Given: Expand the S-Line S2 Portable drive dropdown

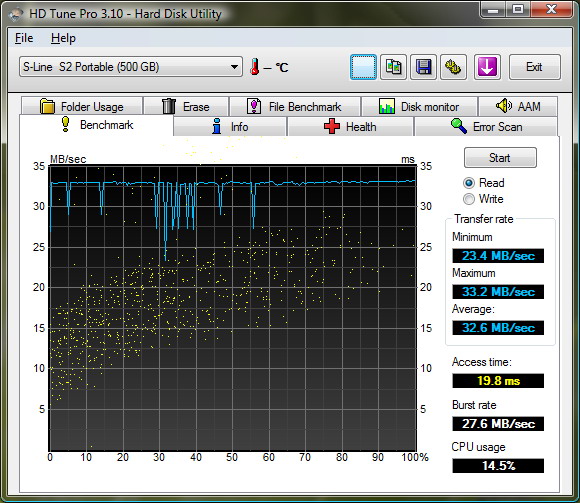Looking at the screenshot, I should (131, 67).
